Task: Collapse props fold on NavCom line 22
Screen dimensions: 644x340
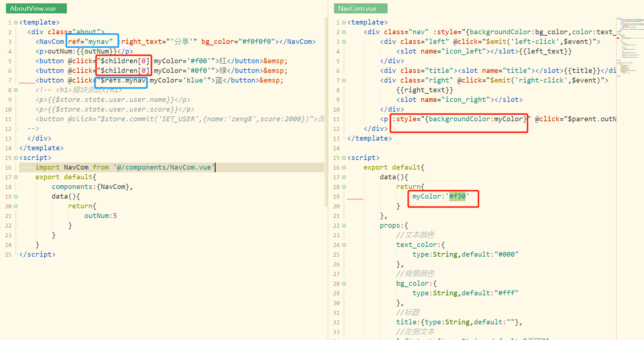Action: pyautogui.click(x=344, y=225)
